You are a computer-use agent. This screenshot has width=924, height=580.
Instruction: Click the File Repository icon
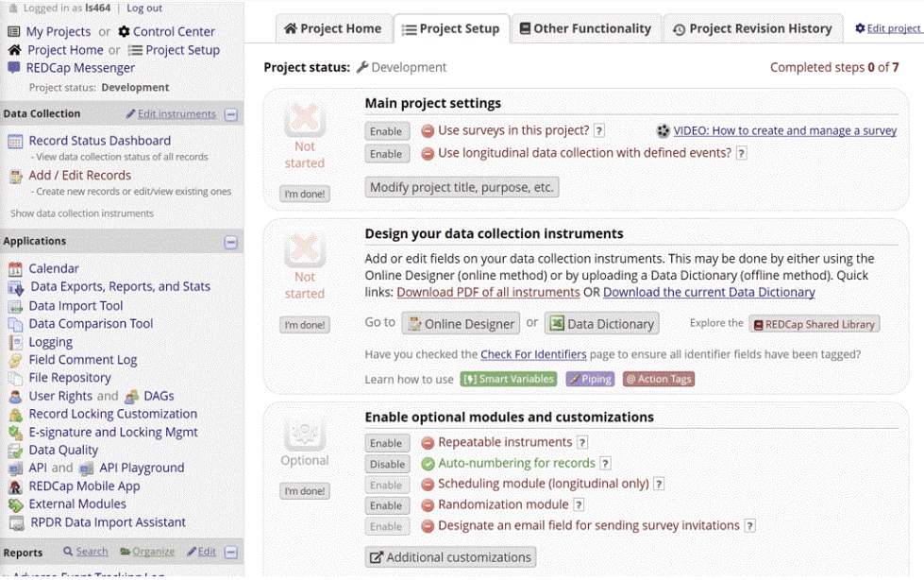point(15,378)
